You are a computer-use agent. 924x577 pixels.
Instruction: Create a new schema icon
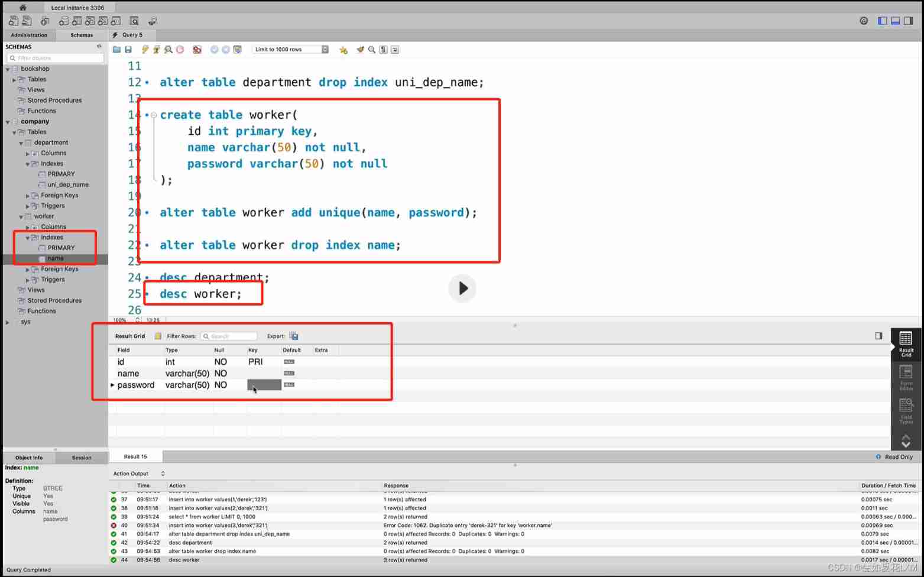63,21
